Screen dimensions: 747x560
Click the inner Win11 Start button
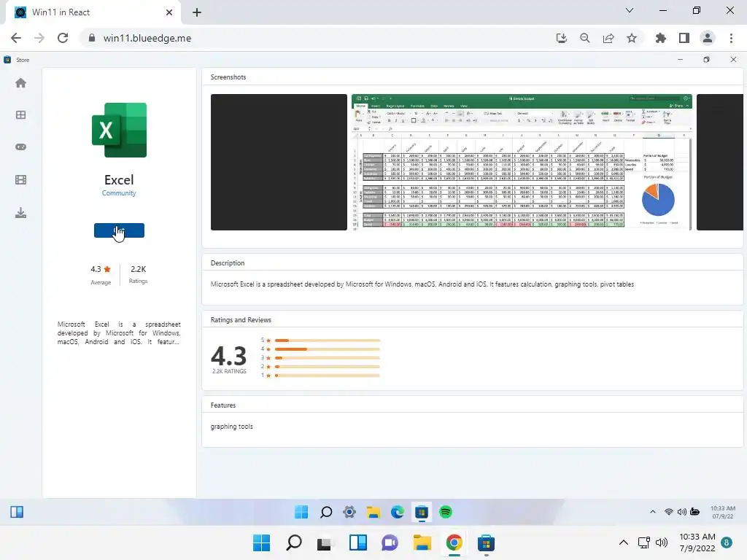click(x=301, y=512)
